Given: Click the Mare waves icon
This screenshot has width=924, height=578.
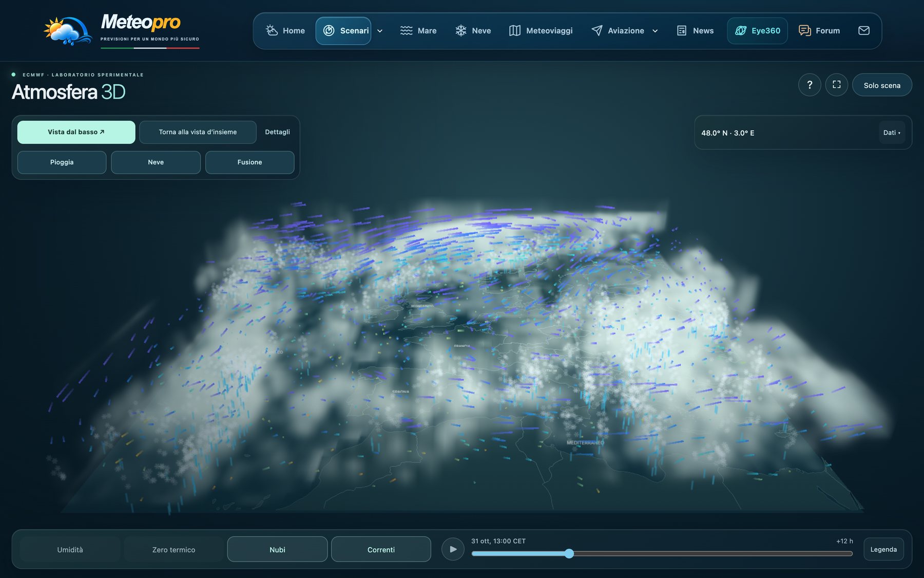Looking at the screenshot, I should click(x=406, y=31).
